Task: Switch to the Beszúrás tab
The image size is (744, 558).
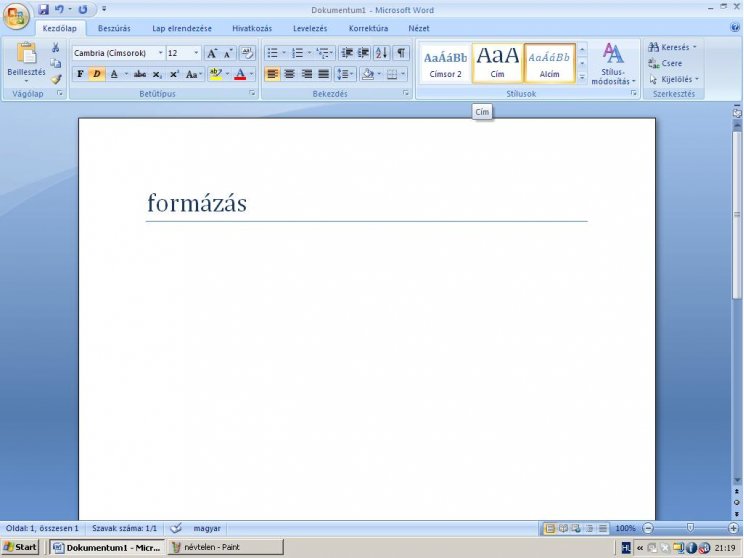Action: point(114,28)
